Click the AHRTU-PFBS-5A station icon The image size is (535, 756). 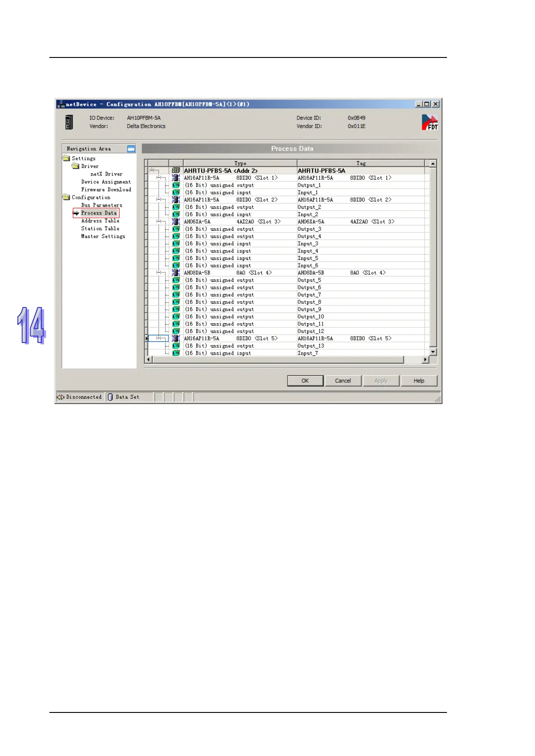[176, 171]
